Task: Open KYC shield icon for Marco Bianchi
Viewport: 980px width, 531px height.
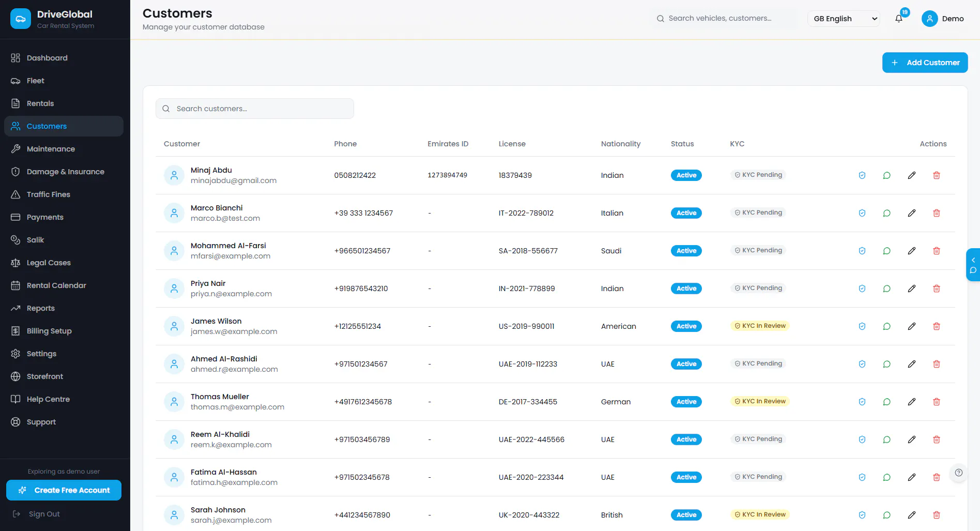Action: click(862, 213)
